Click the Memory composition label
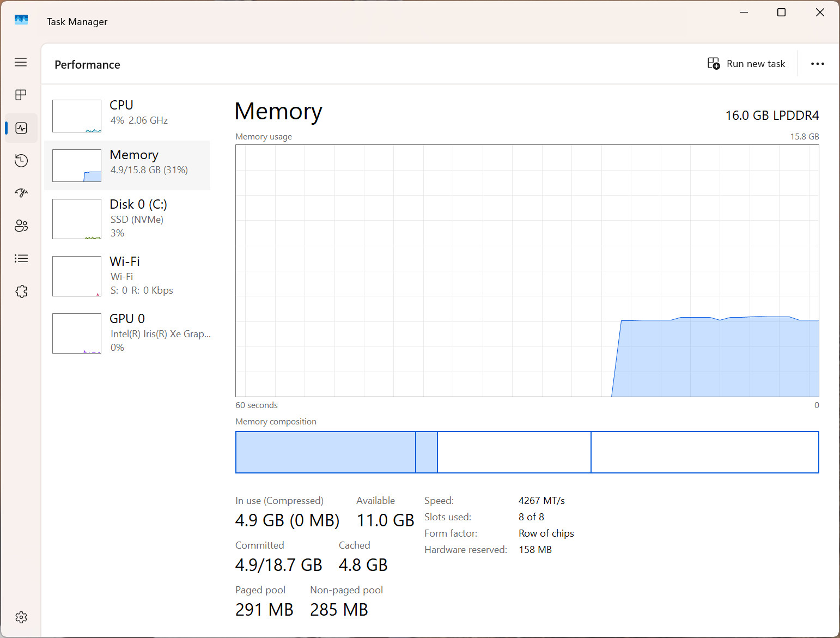The width and height of the screenshot is (840, 638). 276,422
